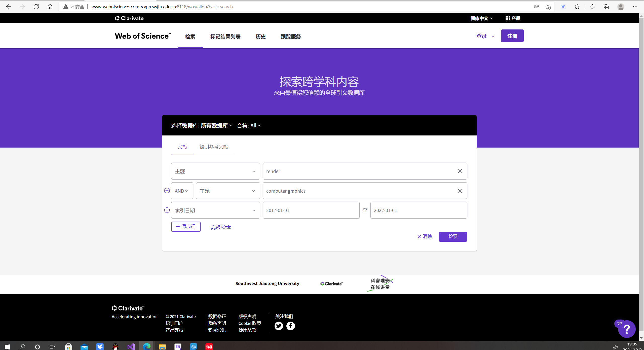644x350 pixels.
Task: Open the Cookie 政策 footer link
Action: [x=250, y=323]
